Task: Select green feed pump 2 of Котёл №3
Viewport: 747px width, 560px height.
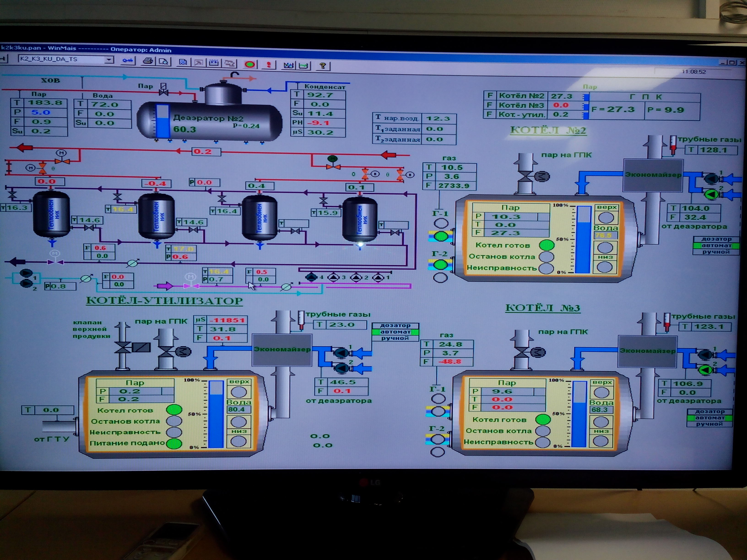Action: point(705,370)
